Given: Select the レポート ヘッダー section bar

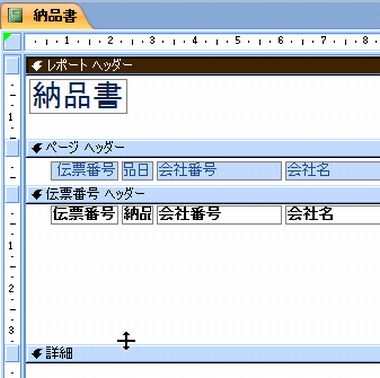Looking at the screenshot, I should click(203, 65).
